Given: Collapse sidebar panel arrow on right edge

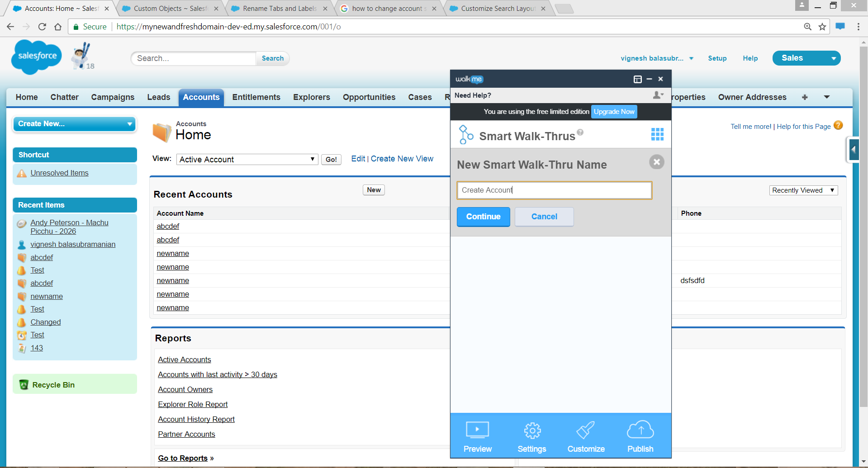Looking at the screenshot, I should (854, 149).
